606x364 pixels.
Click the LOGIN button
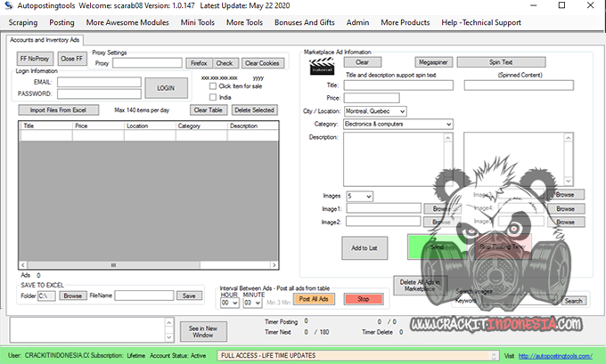tap(166, 88)
